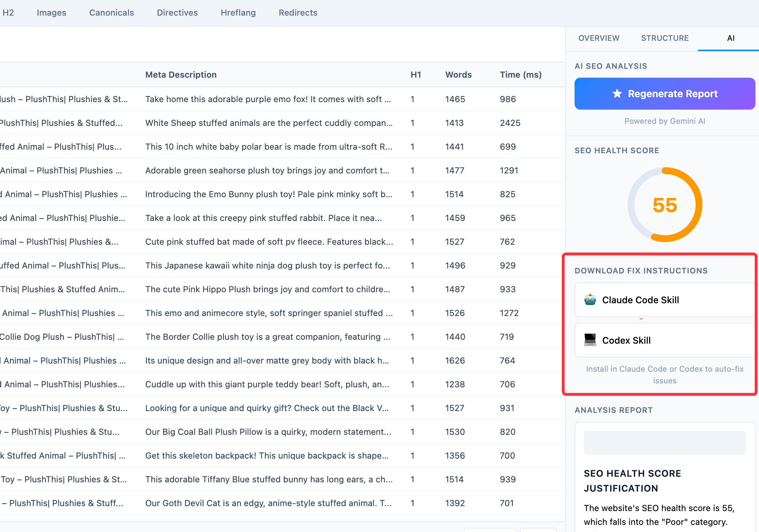Open the Images tab
Viewport: 759px width, 532px height.
point(51,13)
